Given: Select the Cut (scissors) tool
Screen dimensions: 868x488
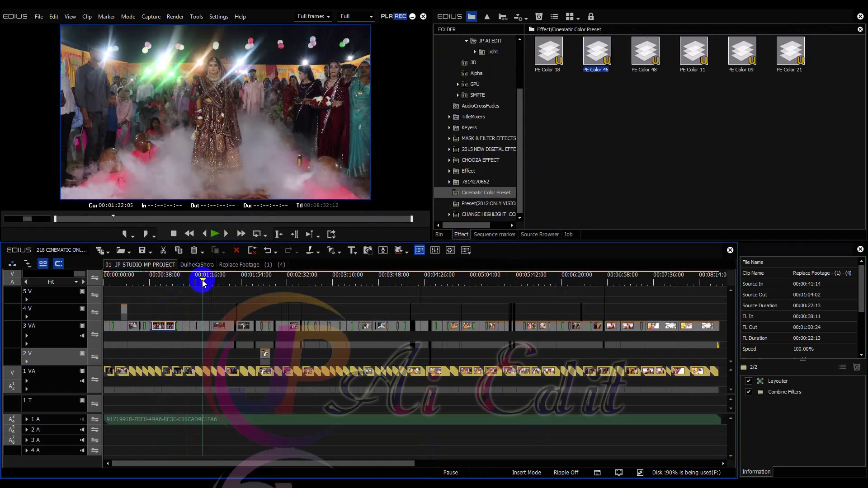Looking at the screenshot, I should [x=163, y=250].
